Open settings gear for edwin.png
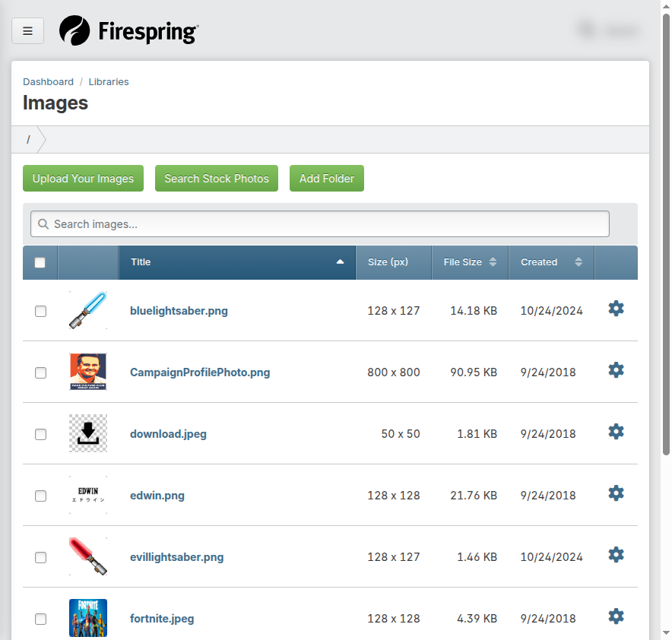672x640 pixels. click(616, 493)
